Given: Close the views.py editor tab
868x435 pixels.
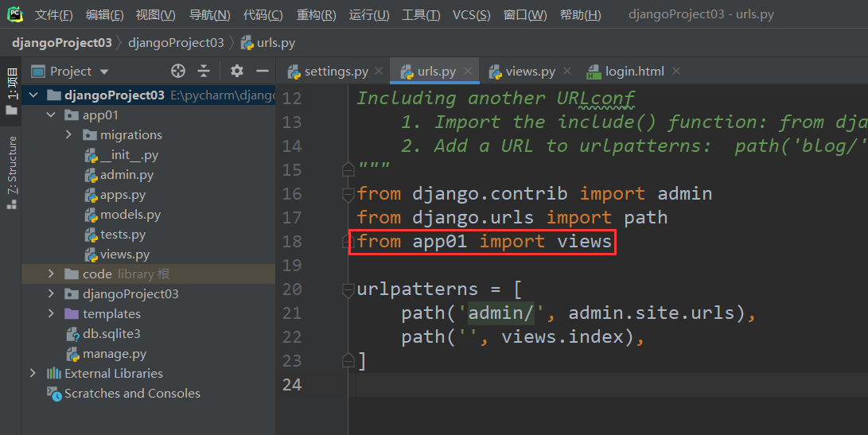Looking at the screenshot, I should coord(566,71).
